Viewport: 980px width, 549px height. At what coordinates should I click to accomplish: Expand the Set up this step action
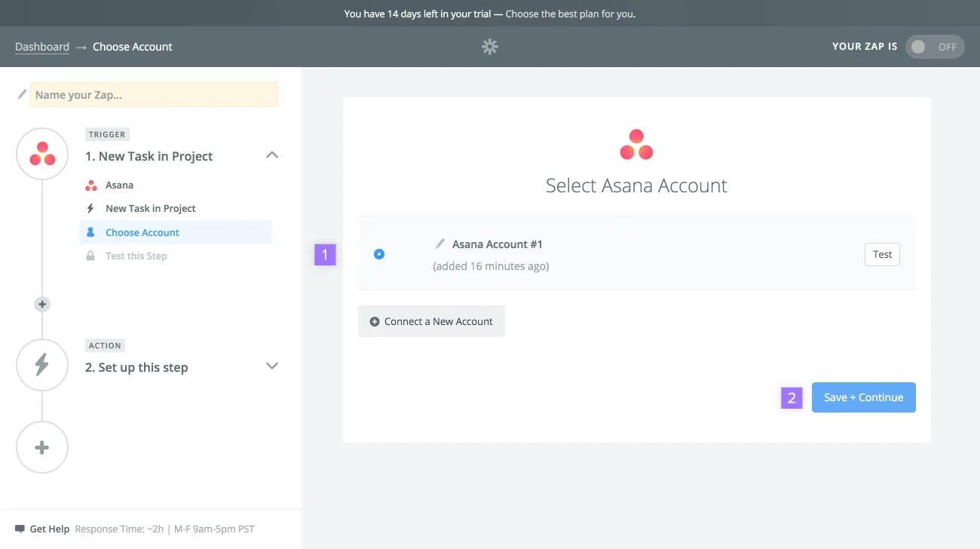click(272, 367)
